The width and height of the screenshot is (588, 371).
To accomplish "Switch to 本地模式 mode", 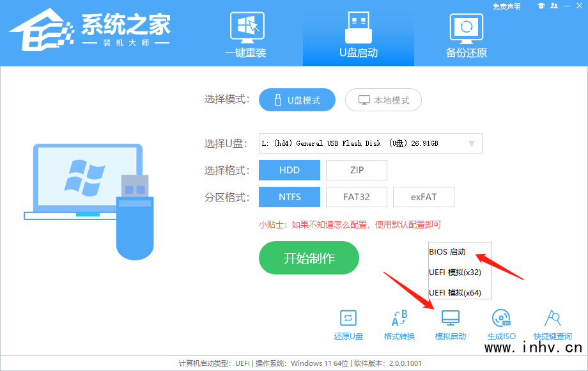I will pos(383,100).
